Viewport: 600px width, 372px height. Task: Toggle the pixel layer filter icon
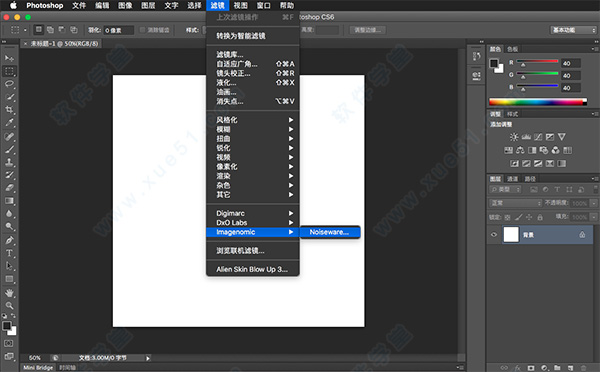pyautogui.click(x=534, y=189)
